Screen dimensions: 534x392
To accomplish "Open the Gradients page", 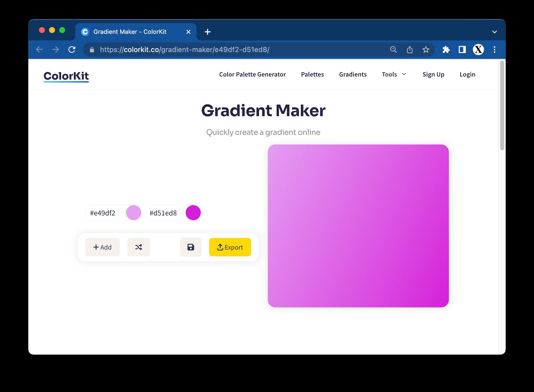I will coord(353,74).
